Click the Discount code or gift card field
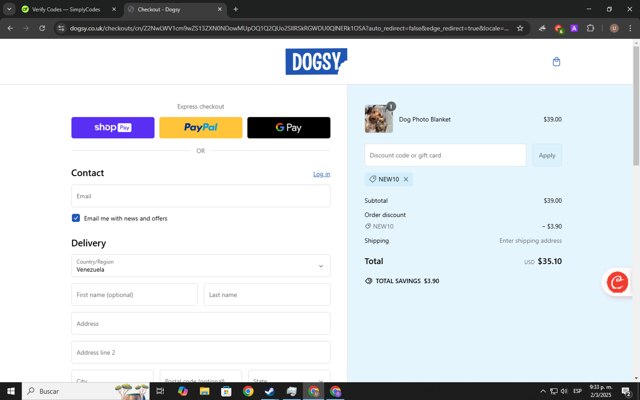The height and width of the screenshot is (400, 640). click(x=445, y=155)
